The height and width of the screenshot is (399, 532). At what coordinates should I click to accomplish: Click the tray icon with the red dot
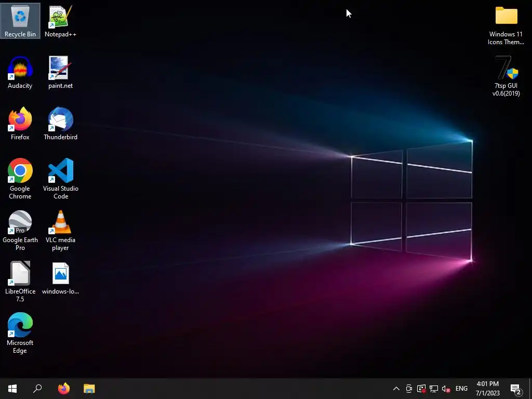pos(421,389)
